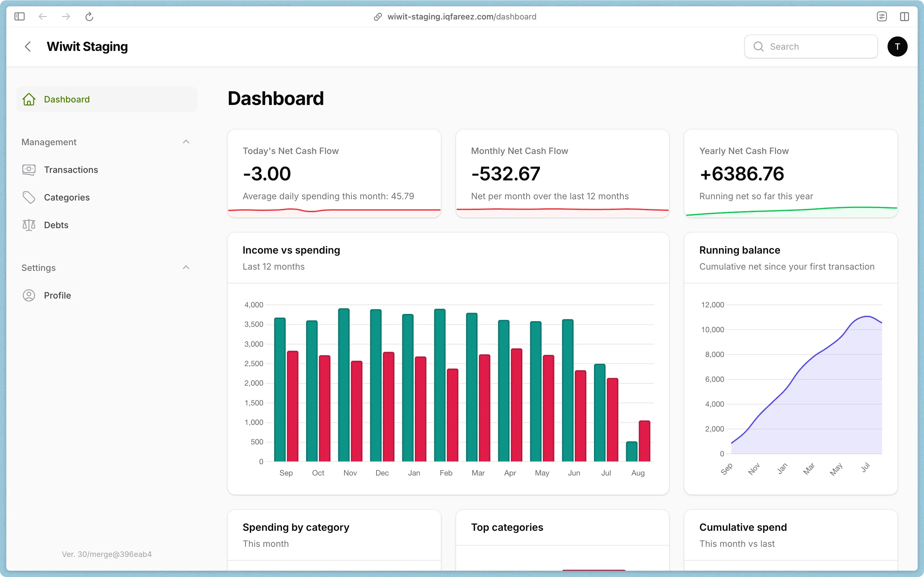
Task: Click the Categories tag icon
Action: [29, 197]
